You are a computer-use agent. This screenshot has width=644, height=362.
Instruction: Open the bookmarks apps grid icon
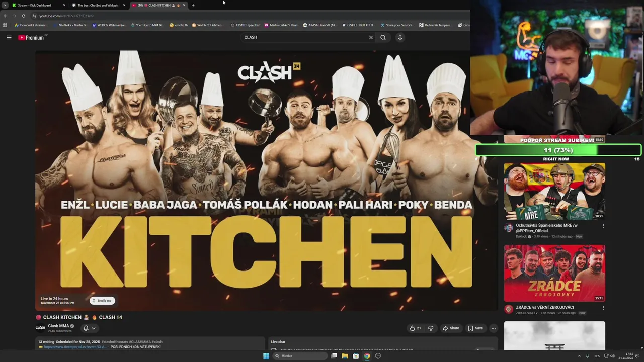[5, 25]
